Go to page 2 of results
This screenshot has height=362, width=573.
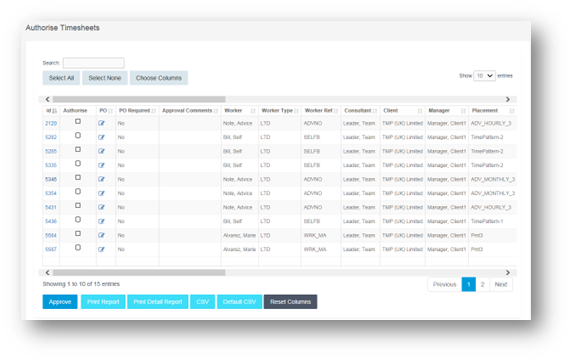[482, 284]
